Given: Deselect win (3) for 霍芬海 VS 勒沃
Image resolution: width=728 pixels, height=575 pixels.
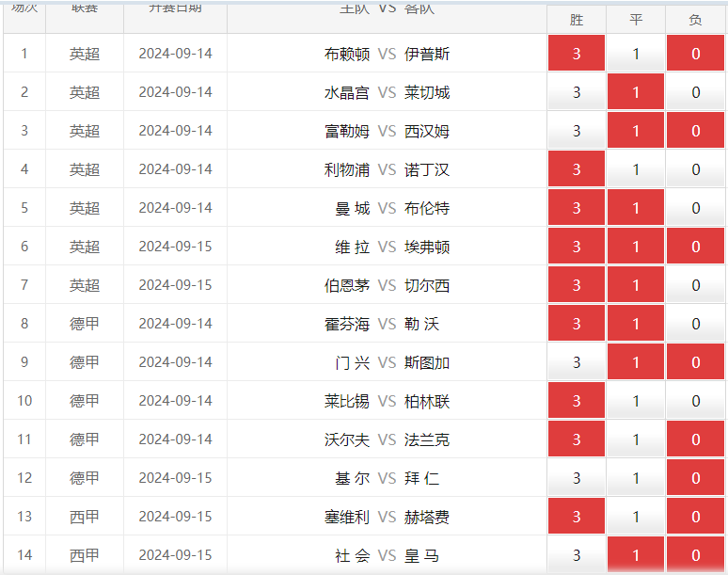Looking at the screenshot, I should pos(577,323).
